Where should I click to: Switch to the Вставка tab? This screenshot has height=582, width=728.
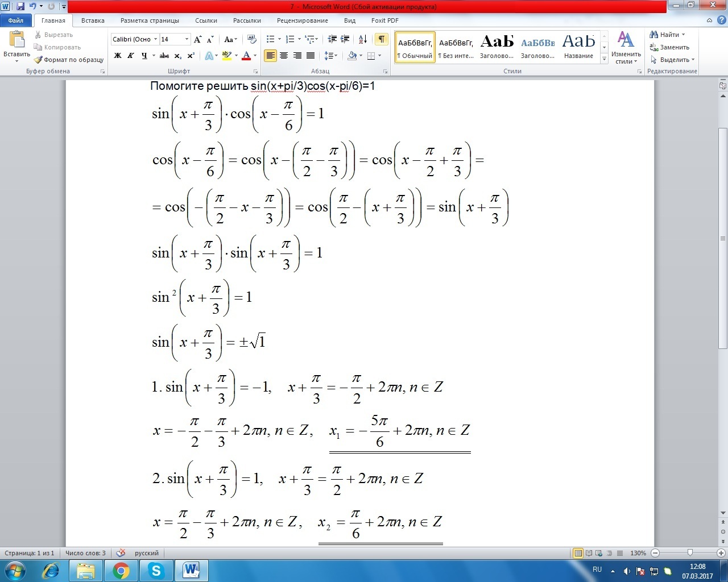pyautogui.click(x=93, y=20)
